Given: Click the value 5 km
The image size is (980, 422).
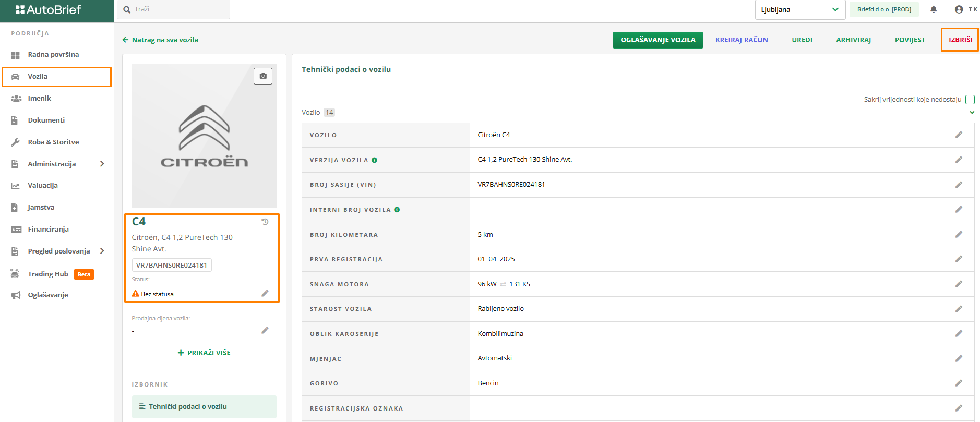Looking at the screenshot, I should [x=485, y=235].
